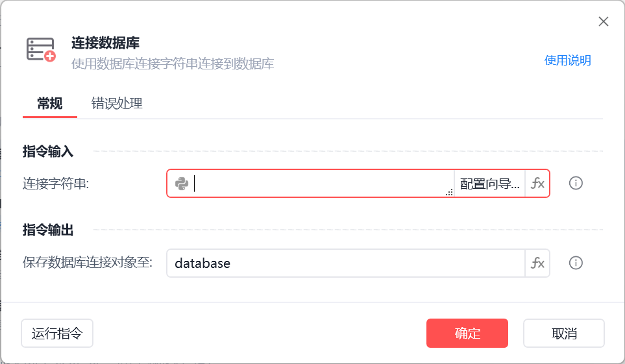Open the 错误处理 tab
The height and width of the screenshot is (364, 625).
[117, 103]
